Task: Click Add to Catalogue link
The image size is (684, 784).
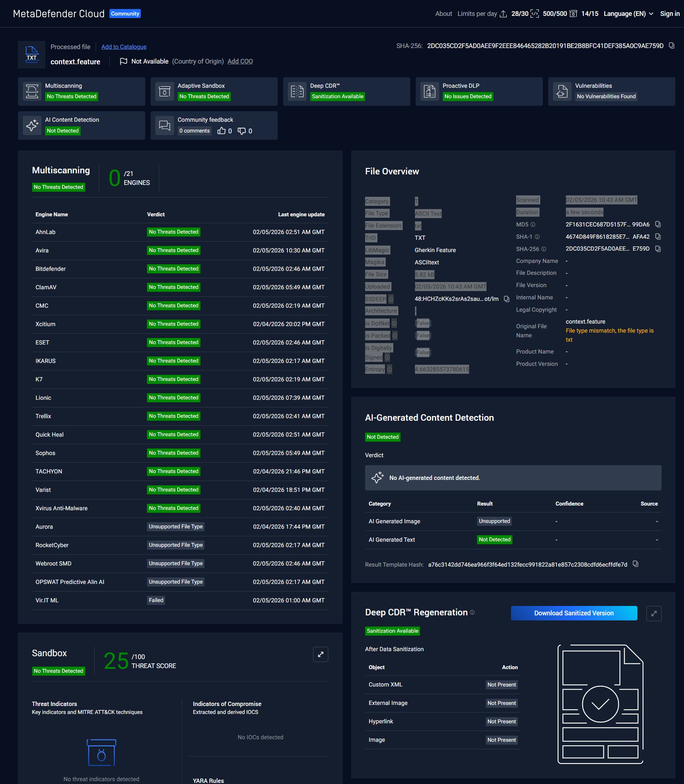Action: (124, 47)
